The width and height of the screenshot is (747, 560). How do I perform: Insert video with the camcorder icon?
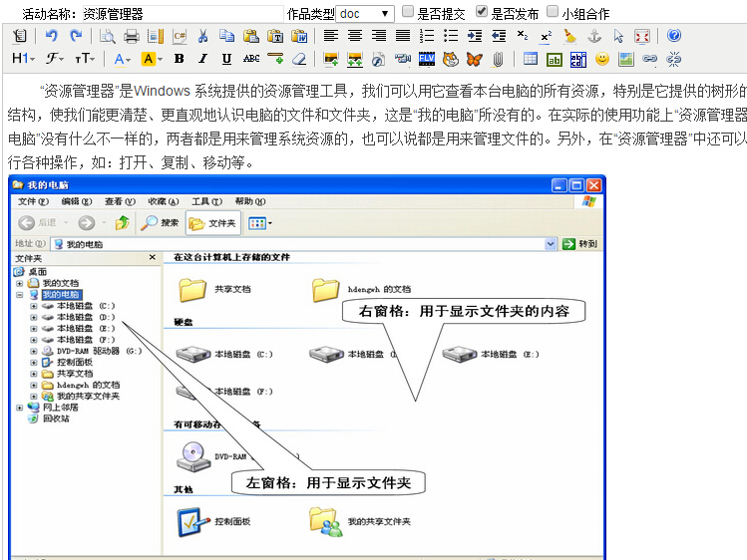pyautogui.click(x=403, y=59)
